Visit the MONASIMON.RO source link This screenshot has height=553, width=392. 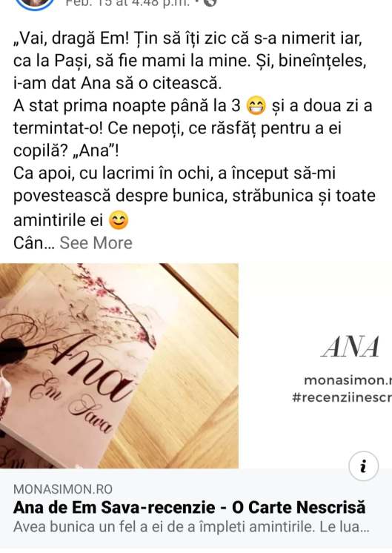click(x=63, y=489)
